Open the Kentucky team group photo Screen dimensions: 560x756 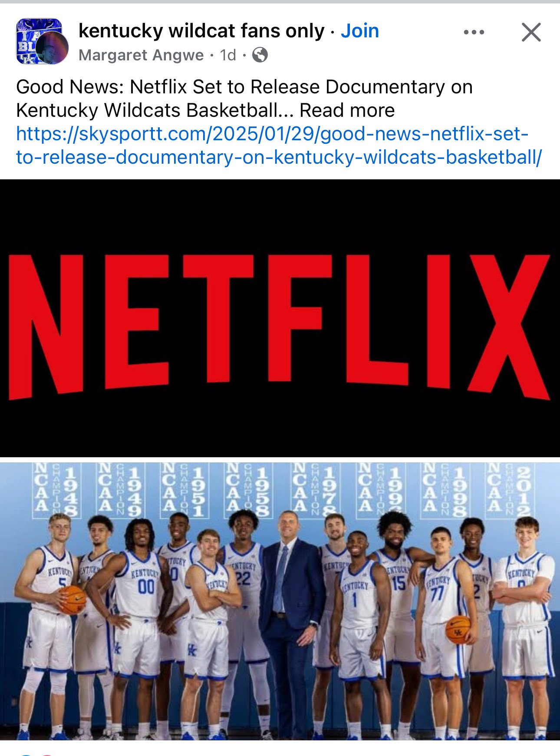click(x=280, y=601)
